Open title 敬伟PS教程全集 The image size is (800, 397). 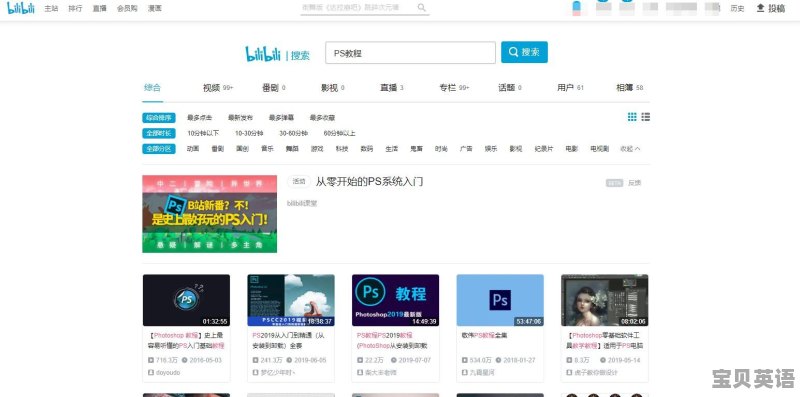coord(484,336)
